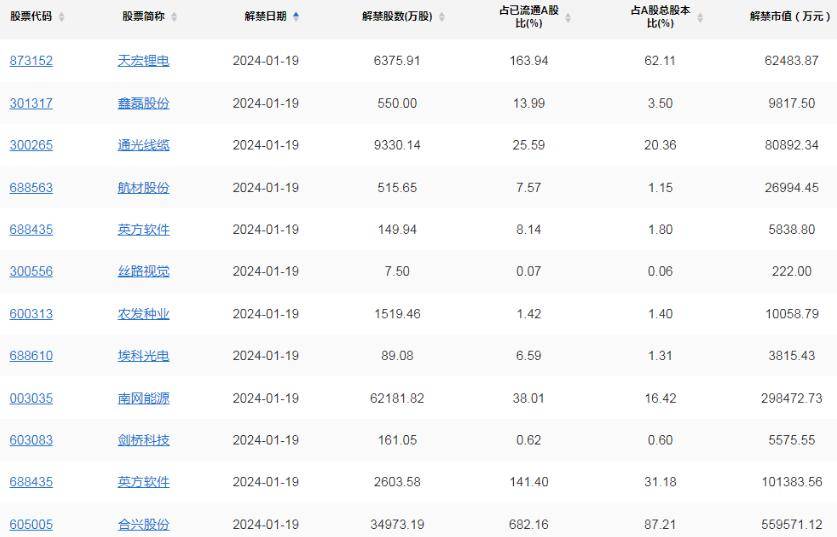View 埃科光电 stock details

pyautogui.click(x=143, y=356)
